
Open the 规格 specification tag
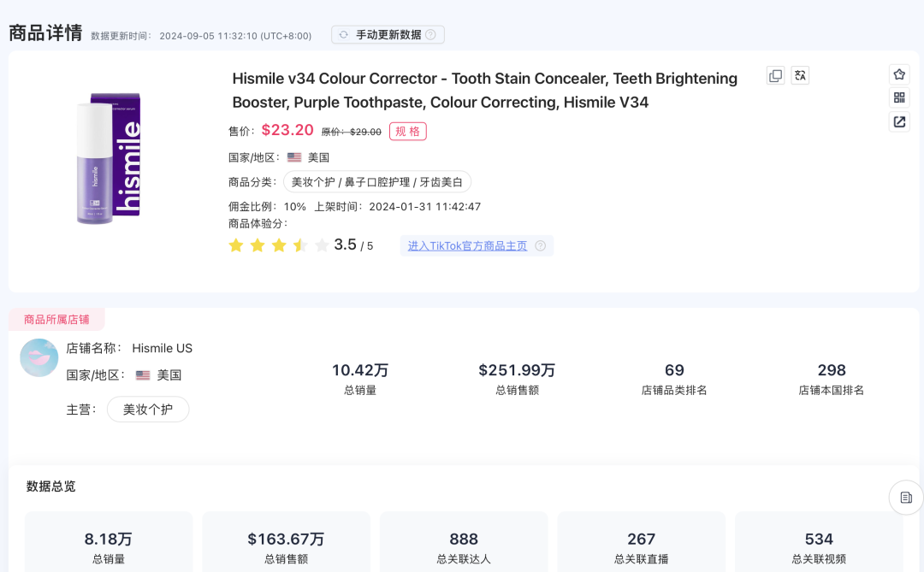(408, 132)
